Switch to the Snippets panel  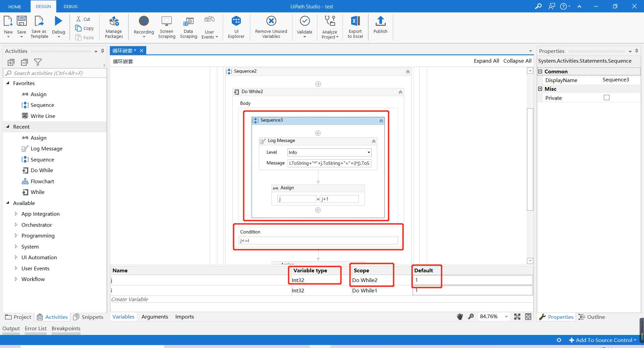tap(89, 317)
